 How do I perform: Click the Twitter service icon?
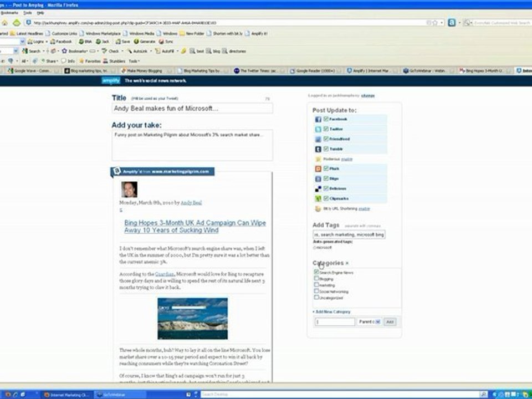[x=318, y=129]
